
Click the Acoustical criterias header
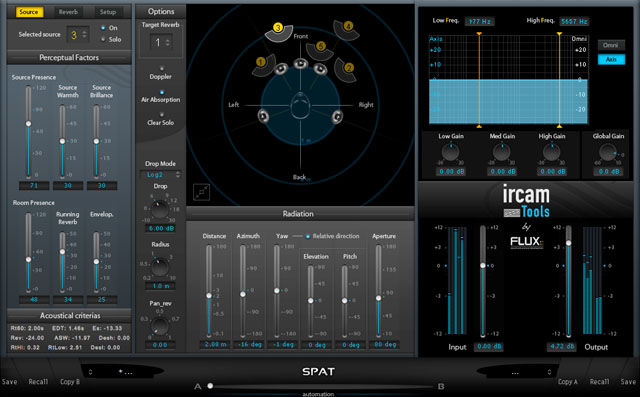[x=69, y=315]
